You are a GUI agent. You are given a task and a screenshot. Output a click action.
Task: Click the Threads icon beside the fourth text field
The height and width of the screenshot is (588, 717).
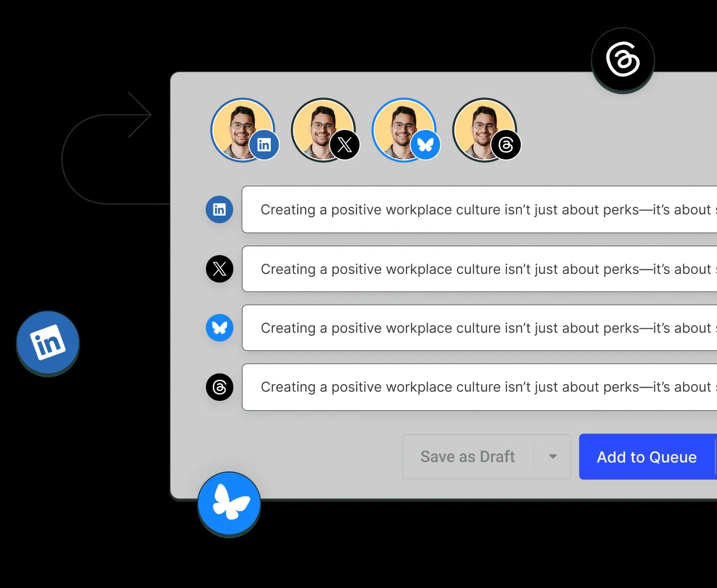pos(219,387)
